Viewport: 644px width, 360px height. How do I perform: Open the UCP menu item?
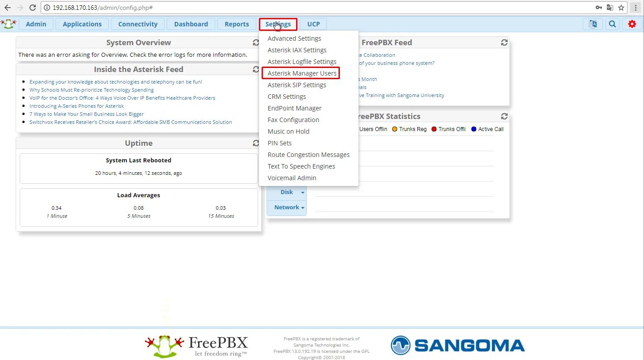click(314, 24)
